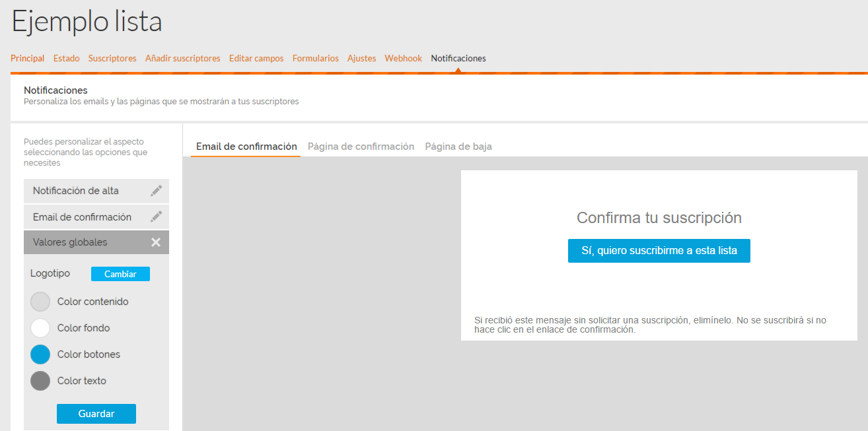
Task: Click the Ejemplo lista page title
Action: point(87,21)
